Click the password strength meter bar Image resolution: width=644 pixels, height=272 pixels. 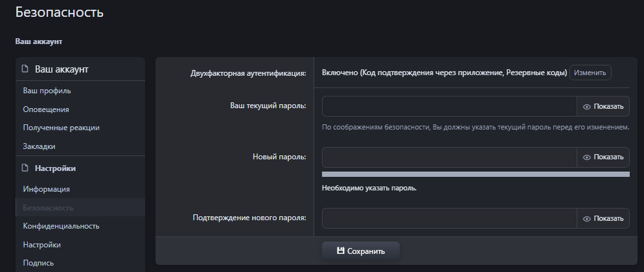pyautogui.click(x=476, y=174)
